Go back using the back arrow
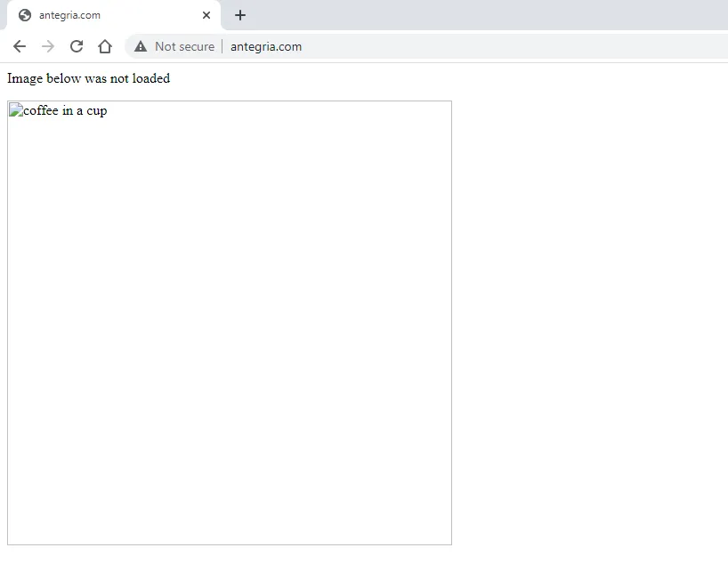Viewport: 728px width, 580px height. [20, 46]
